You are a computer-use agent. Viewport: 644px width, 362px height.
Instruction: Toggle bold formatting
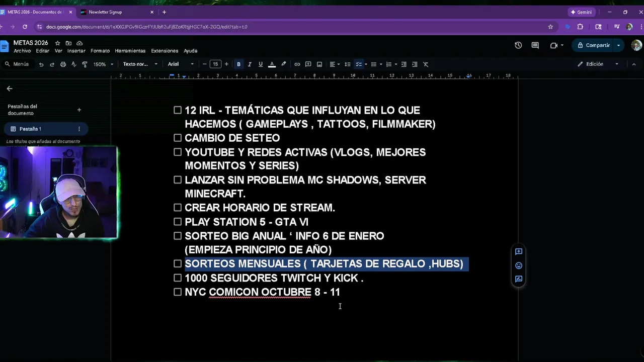coord(238,64)
